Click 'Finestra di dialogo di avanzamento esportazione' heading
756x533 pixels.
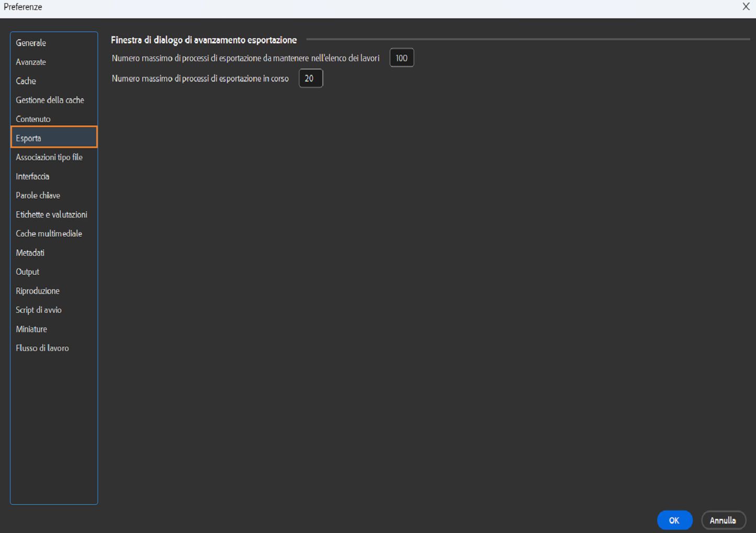click(x=204, y=40)
